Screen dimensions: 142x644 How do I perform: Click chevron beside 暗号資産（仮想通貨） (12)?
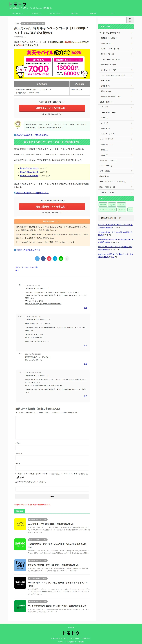coord(132,97)
